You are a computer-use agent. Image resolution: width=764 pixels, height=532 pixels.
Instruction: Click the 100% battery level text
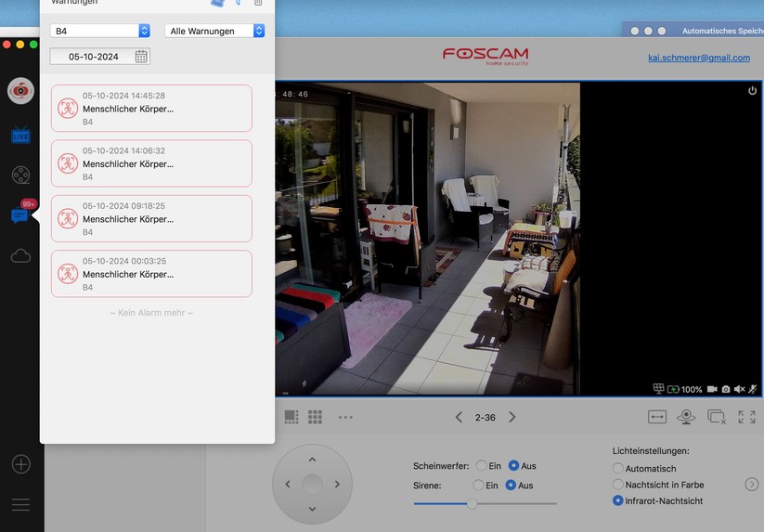(692, 389)
